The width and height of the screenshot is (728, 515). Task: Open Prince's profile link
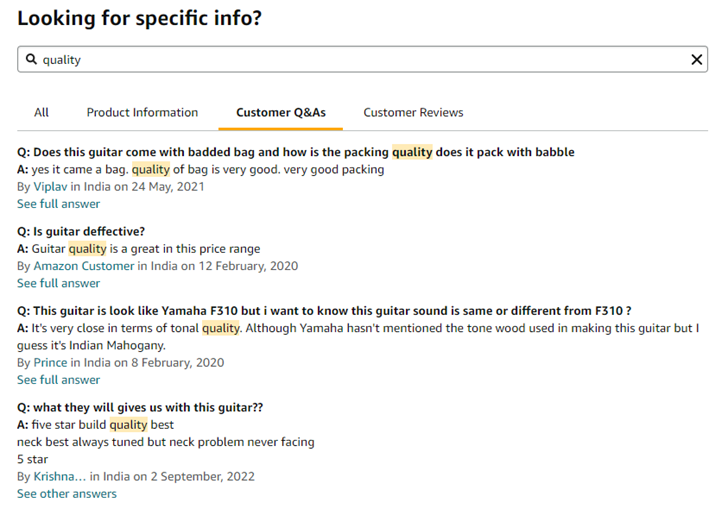click(x=50, y=363)
